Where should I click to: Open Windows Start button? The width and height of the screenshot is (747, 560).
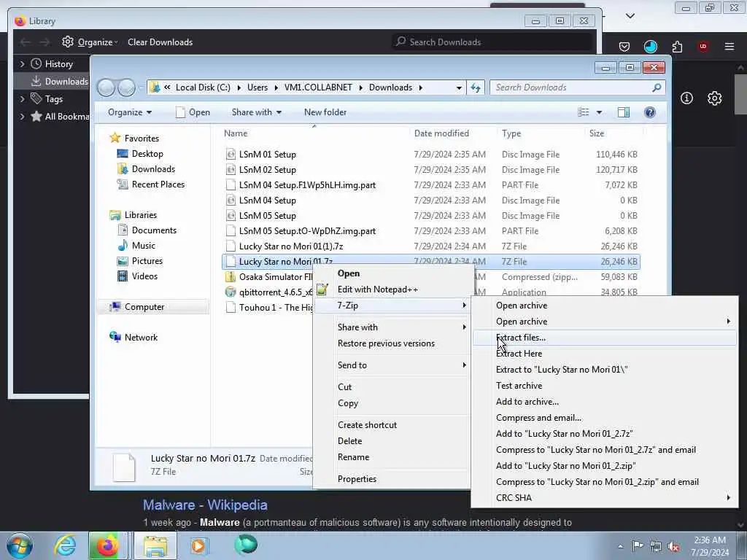(x=20, y=545)
